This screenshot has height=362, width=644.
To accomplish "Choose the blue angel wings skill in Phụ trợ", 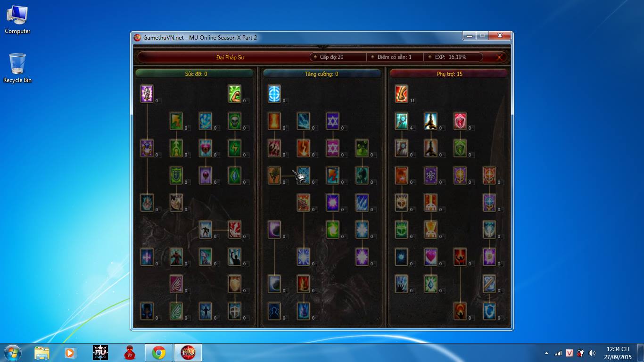I will click(x=489, y=230).
